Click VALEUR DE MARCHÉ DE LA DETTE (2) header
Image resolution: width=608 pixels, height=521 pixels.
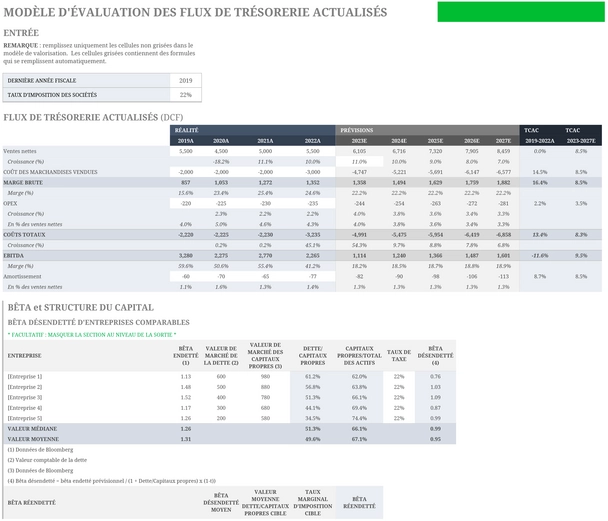coord(221,356)
